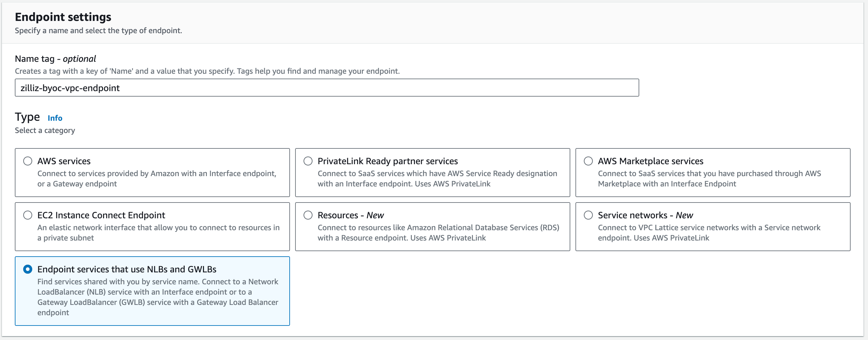This screenshot has width=868, height=340.
Task: Choose the AWS Marketplace services radio button
Action: [x=588, y=161]
